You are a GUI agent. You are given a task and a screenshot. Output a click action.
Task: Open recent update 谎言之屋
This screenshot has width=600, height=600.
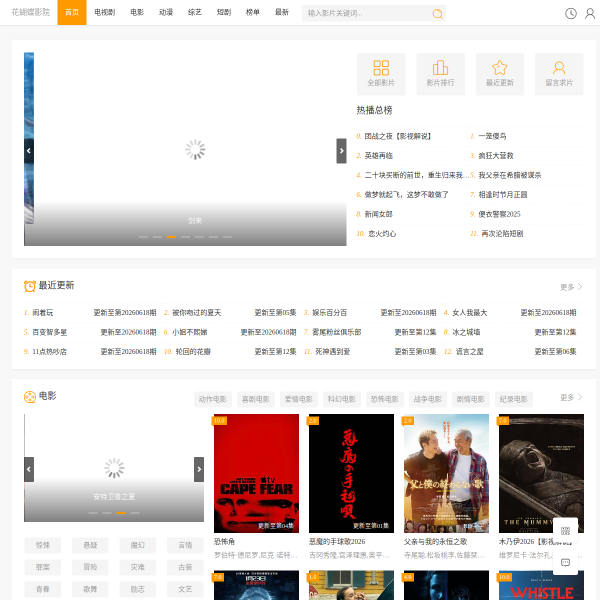(x=469, y=352)
